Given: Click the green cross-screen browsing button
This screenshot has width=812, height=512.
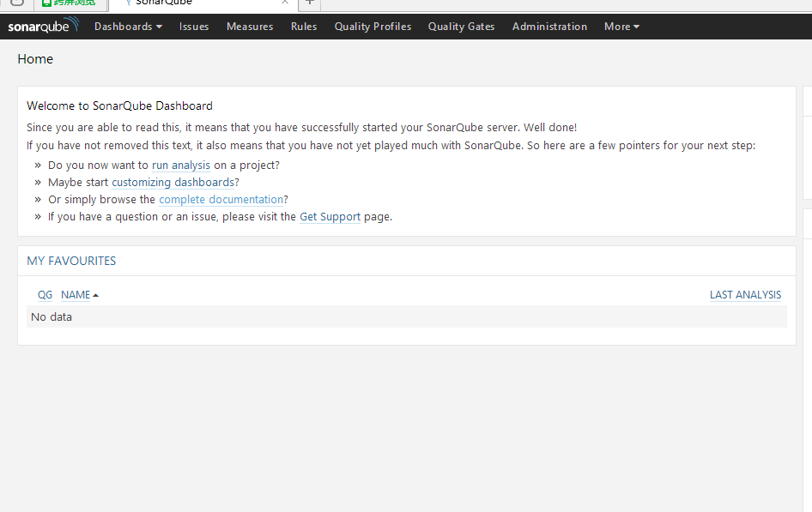Looking at the screenshot, I should [70, 3].
